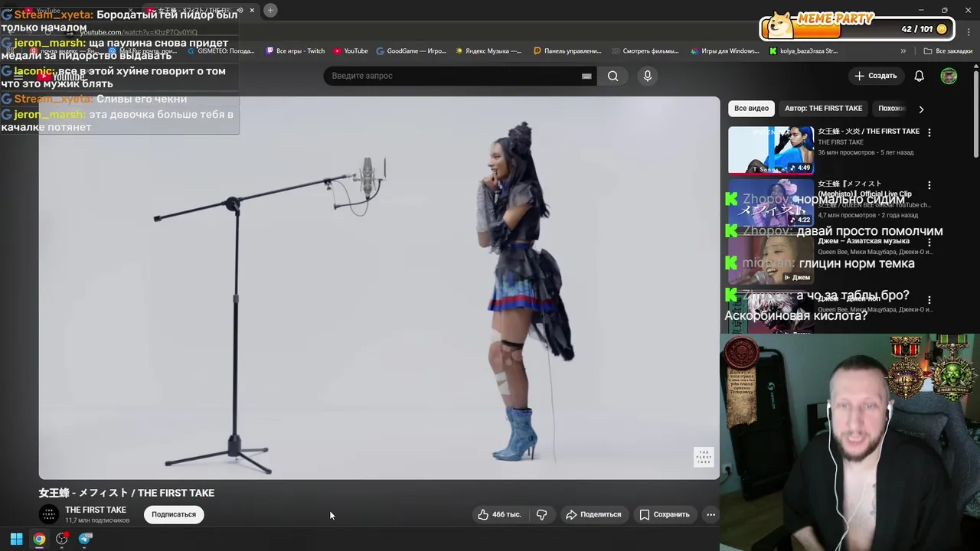Click the Поделиться share button
The image size is (980, 551).
[x=593, y=514]
